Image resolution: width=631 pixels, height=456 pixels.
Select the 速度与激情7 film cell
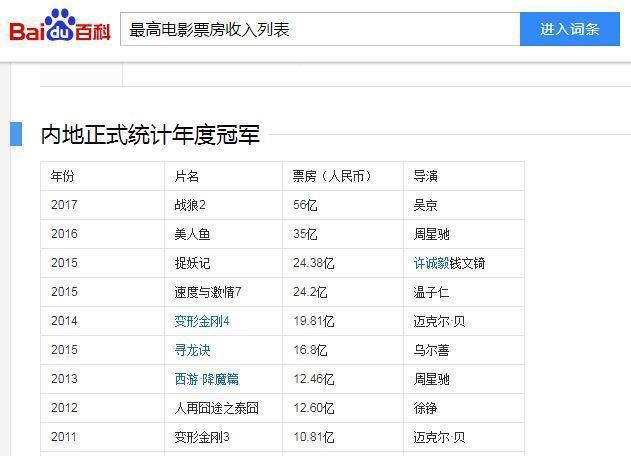click(223, 292)
